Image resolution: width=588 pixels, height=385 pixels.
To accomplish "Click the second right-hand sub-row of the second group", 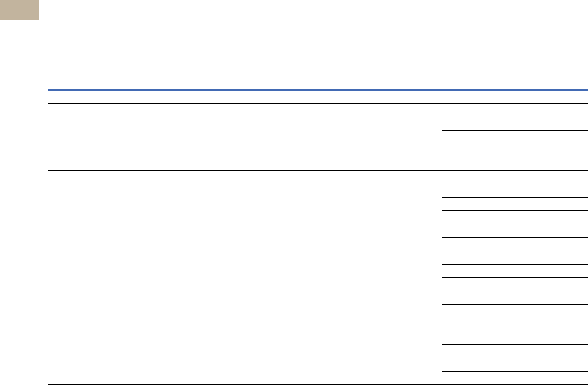I will coord(515,191).
